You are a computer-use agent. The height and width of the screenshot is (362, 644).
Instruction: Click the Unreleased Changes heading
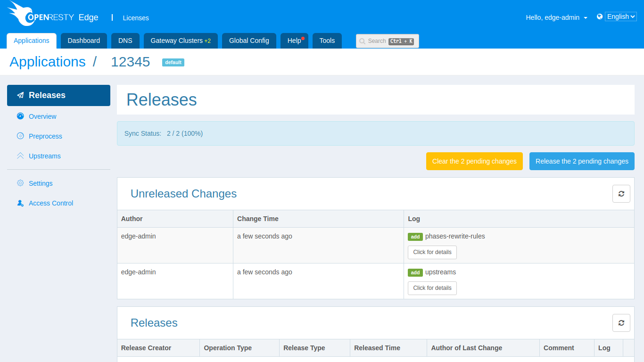tap(183, 194)
